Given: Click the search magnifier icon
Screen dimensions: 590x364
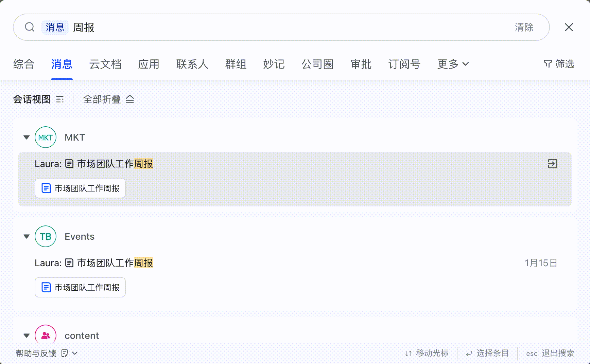Looking at the screenshot, I should click(30, 27).
